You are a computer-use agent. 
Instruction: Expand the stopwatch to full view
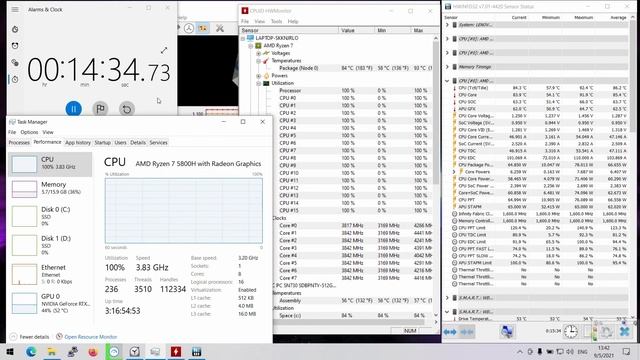(164, 51)
